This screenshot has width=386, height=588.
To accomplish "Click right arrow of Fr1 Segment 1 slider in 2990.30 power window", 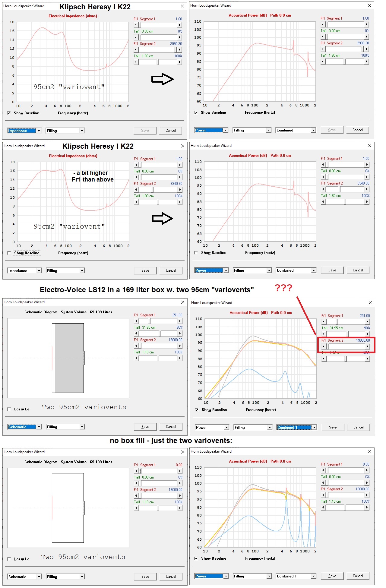I will [x=367, y=24].
